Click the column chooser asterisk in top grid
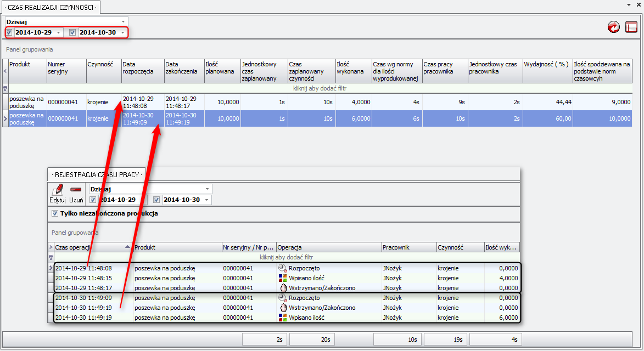Image resolution: width=644 pixels, height=351 pixels. click(x=5, y=71)
